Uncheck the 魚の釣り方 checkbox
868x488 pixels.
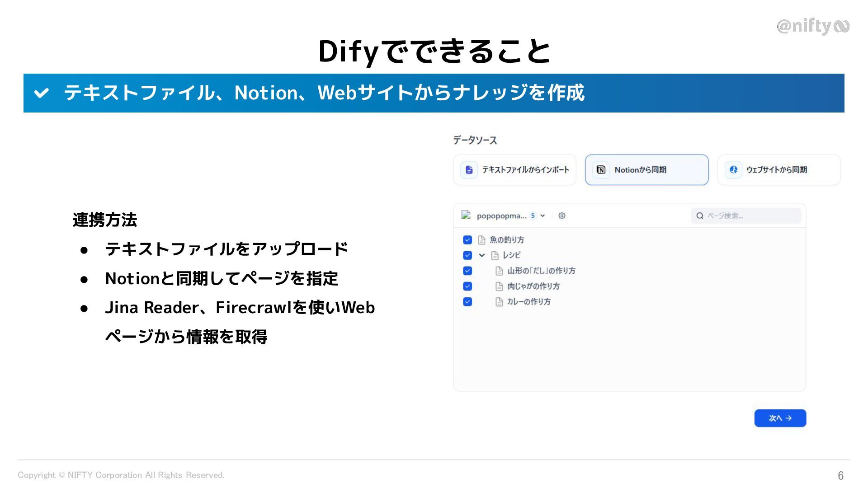pos(467,240)
